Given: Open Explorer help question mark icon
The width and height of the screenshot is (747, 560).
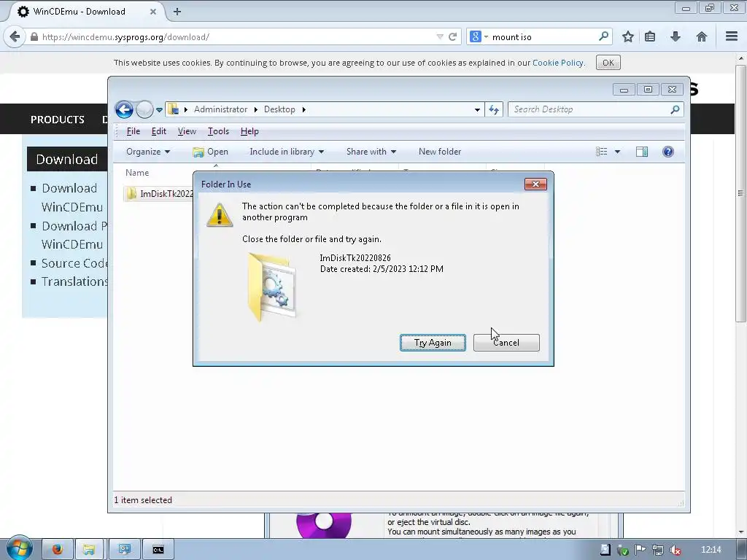Looking at the screenshot, I should [668, 152].
